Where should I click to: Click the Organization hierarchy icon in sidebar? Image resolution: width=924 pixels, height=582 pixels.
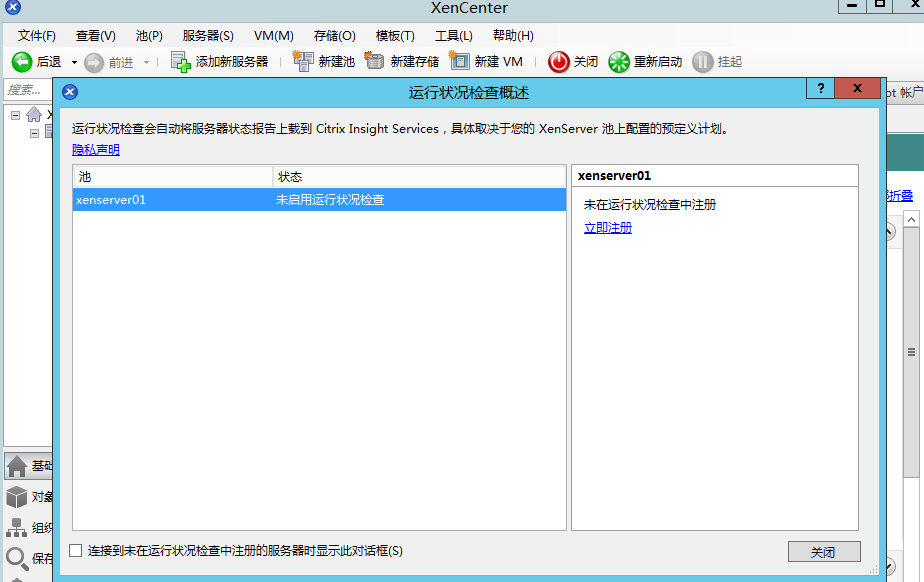tap(16, 528)
